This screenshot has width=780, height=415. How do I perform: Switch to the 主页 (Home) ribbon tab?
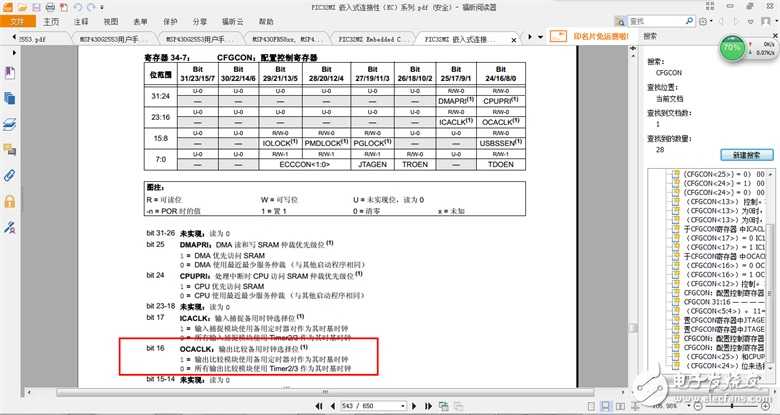coord(51,21)
